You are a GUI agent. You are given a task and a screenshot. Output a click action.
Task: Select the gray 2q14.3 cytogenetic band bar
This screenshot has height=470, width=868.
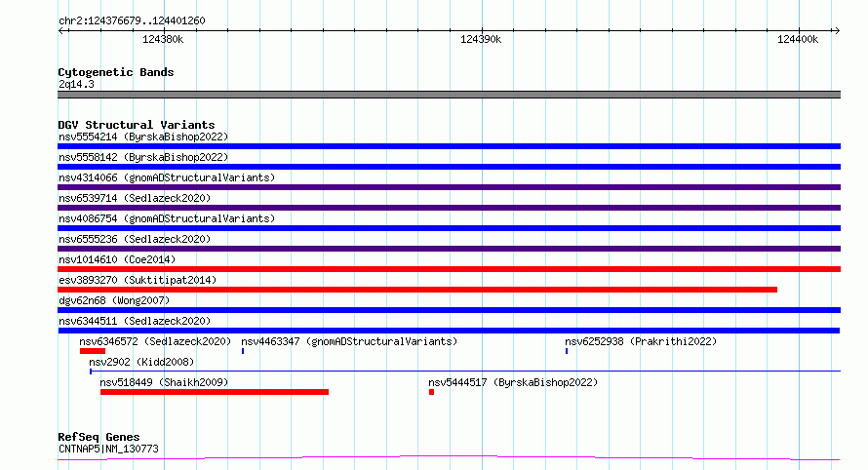point(449,95)
